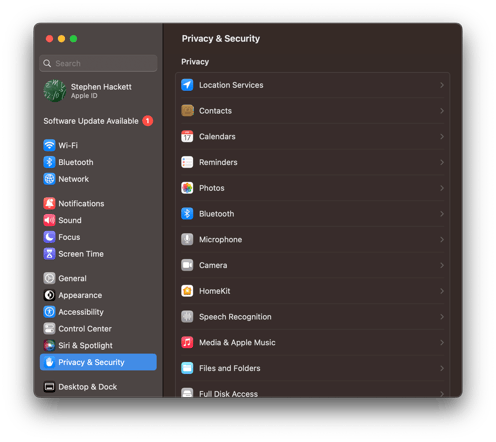496x442 pixels.
Task: Click the Accessibility icon in sidebar
Action: [x=49, y=312]
